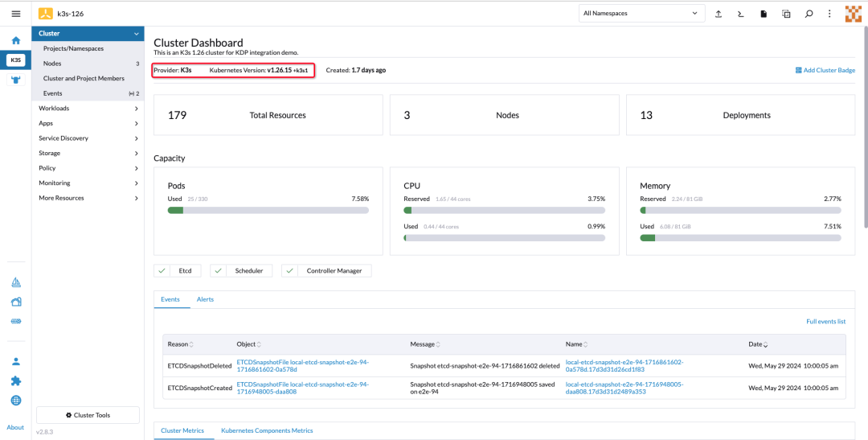Click the Total Resources card
The width and height of the screenshot is (868, 440).
click(x=268, y=115)
